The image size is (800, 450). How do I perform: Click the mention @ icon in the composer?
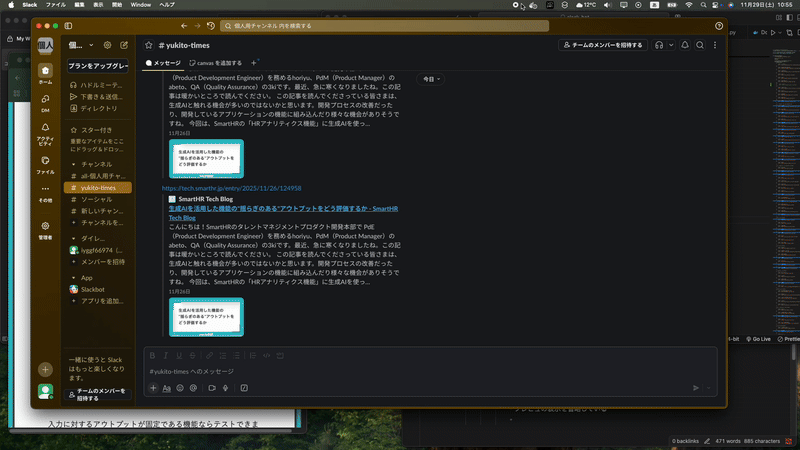[x=195, y=388]
